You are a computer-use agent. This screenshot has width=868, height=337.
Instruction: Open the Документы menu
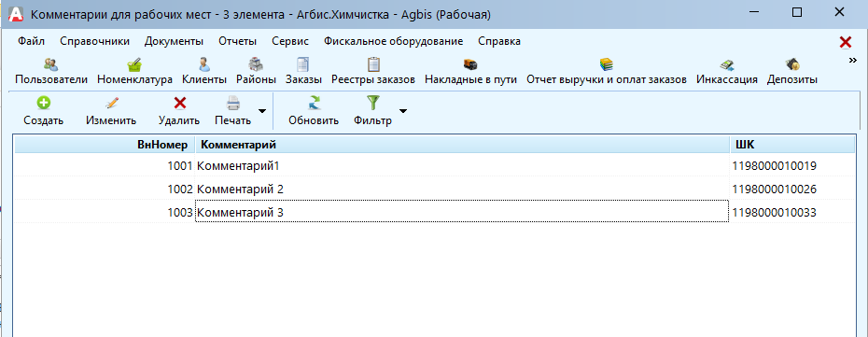(x=174, y=41)
